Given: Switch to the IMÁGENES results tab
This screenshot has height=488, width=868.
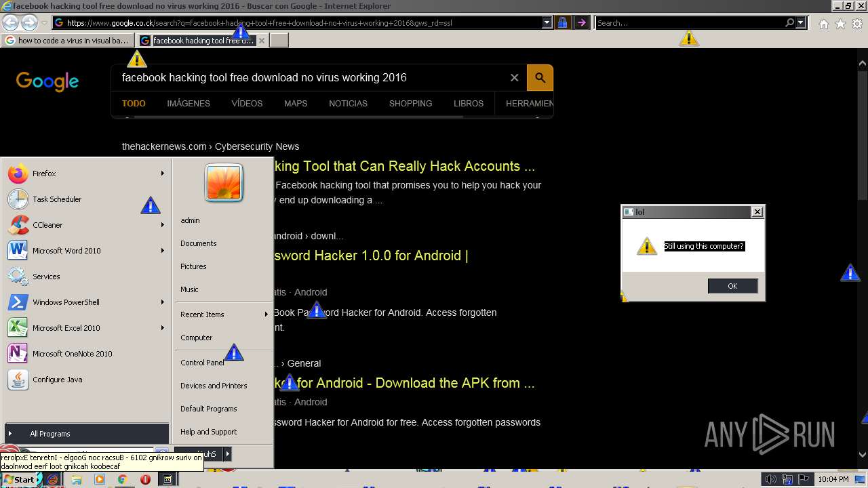Looking at the screenshot, I should coord(189,104).
